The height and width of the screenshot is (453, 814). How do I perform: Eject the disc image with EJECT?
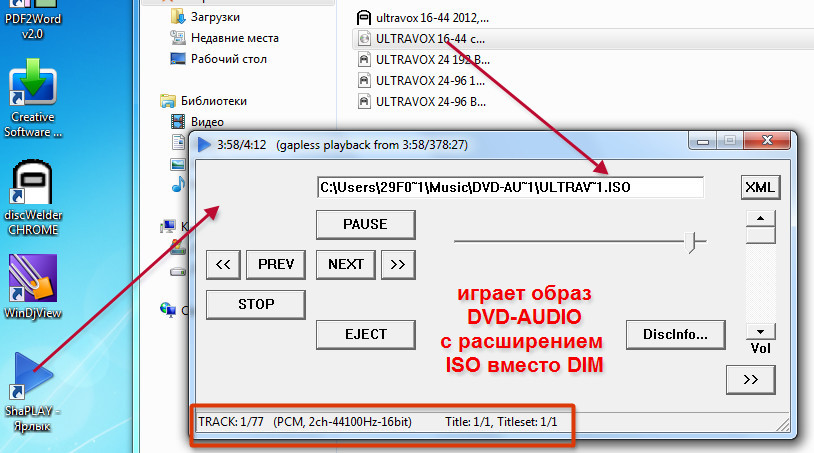[365, 335]
